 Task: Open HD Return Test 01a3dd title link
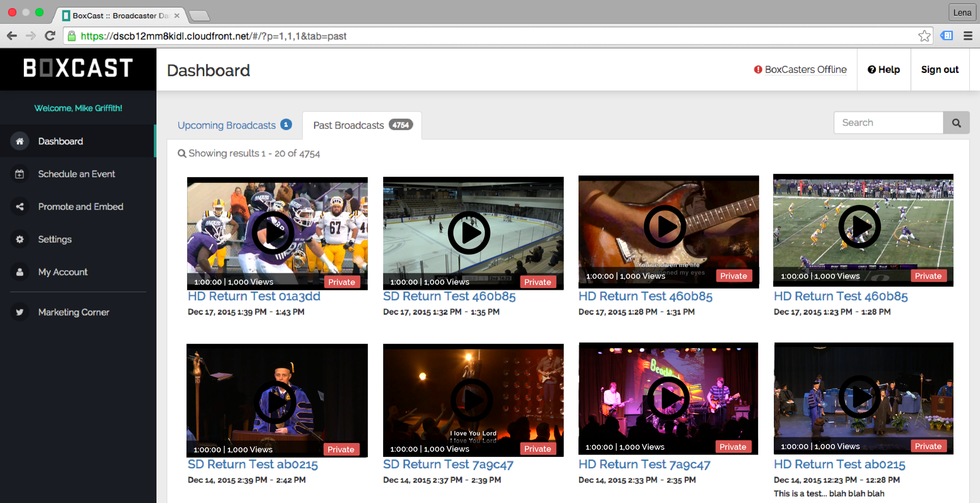[x=254, y=296]
